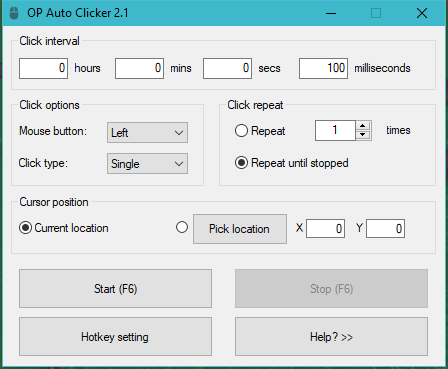
Task: Click the Start (F6) button
Action: 115,289
